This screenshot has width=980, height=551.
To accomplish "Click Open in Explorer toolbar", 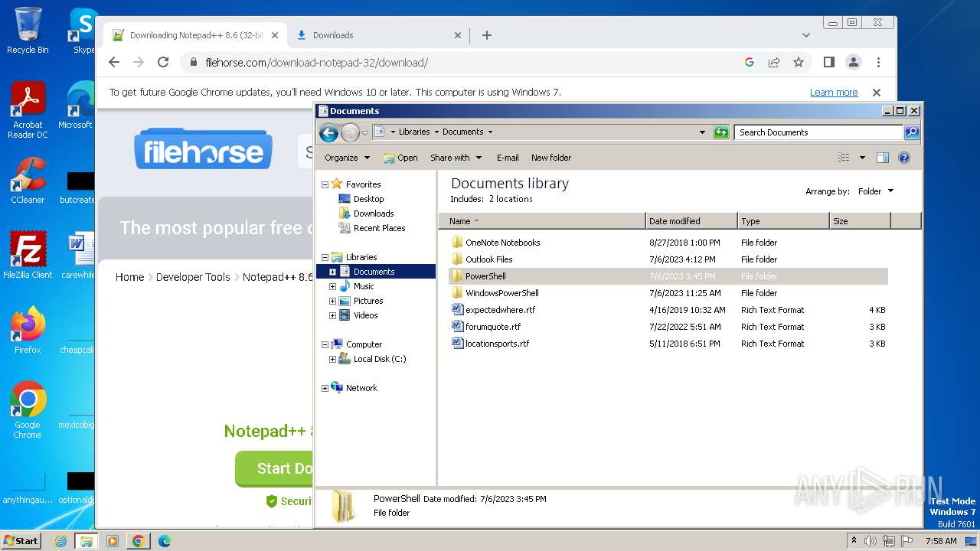I will (400, 158).
